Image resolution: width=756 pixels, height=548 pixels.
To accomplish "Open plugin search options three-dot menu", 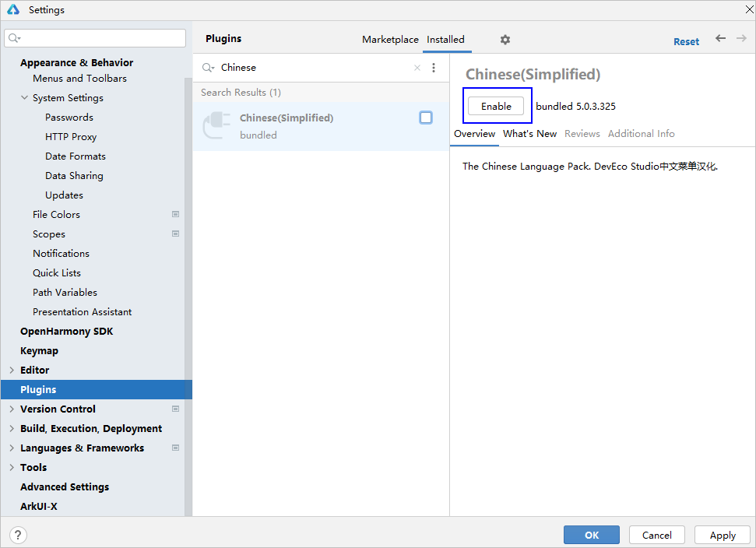I will tap(434, 68).
